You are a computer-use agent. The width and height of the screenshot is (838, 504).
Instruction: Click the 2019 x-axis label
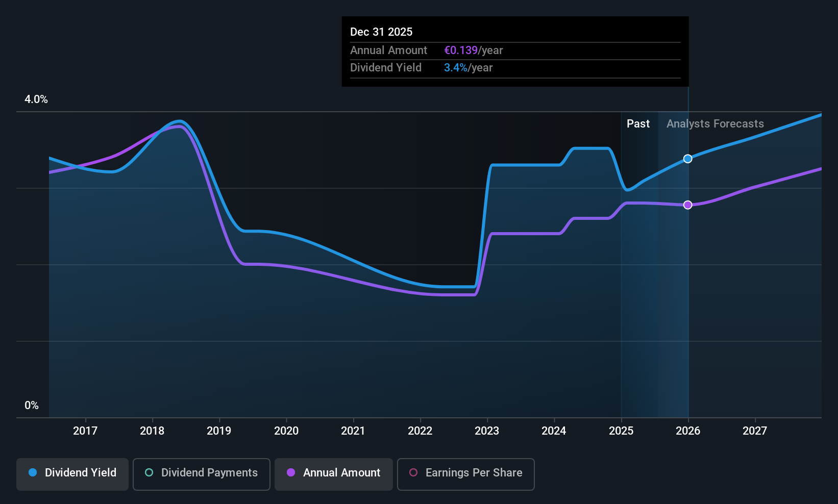[219, 431]
